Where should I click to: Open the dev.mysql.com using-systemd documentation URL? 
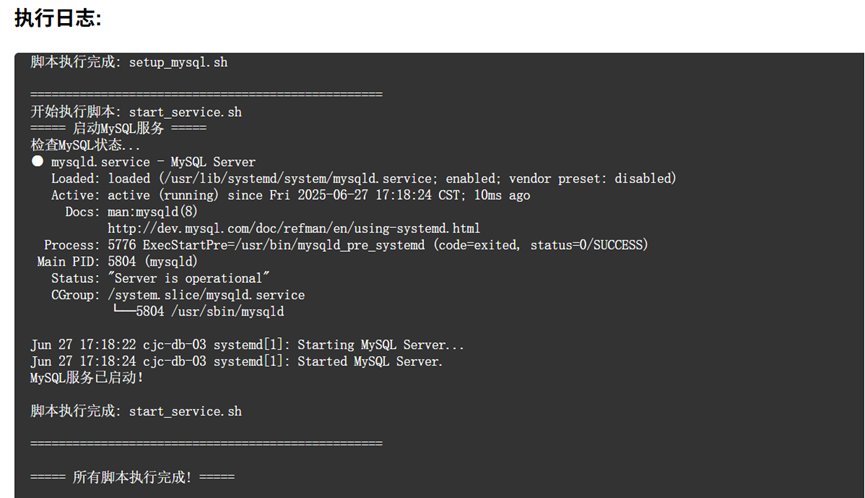tap(293, 228)
